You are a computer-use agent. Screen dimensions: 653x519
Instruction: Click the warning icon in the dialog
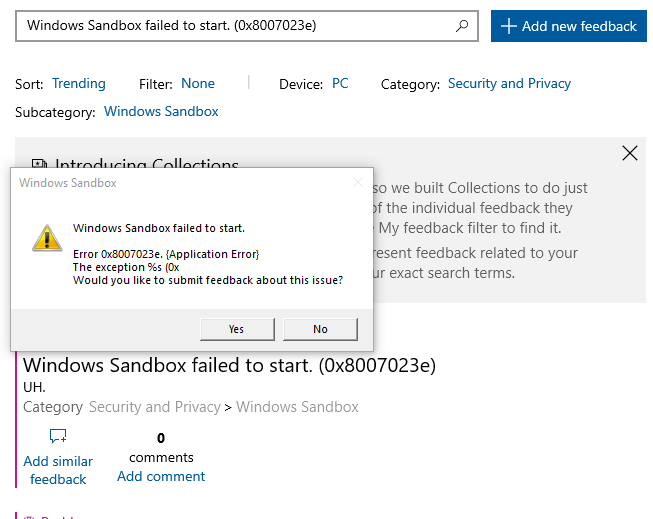point(47,238)
